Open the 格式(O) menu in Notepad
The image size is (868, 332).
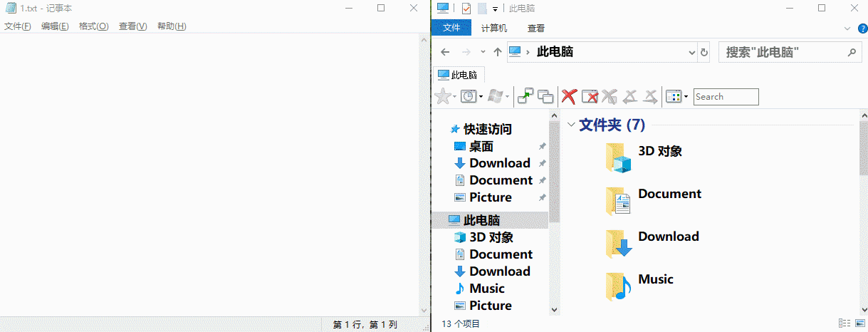click(x=93, y=26)
